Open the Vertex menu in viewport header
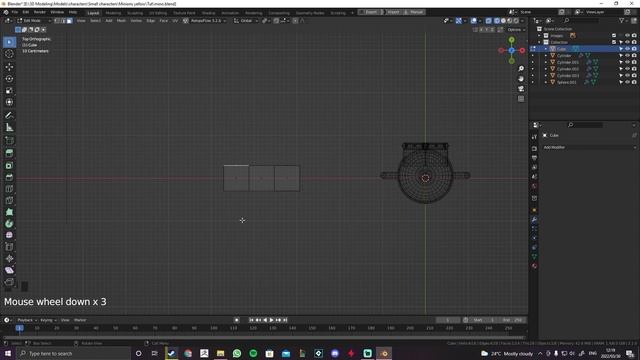Viewport: 640px width, 360px height. pos(136,20)
